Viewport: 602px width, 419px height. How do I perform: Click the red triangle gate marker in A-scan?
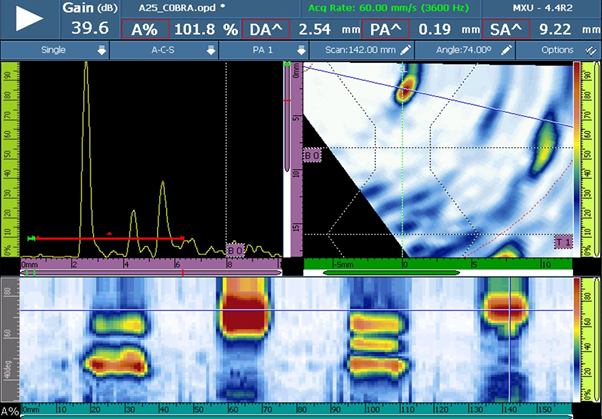pos(109,233)
